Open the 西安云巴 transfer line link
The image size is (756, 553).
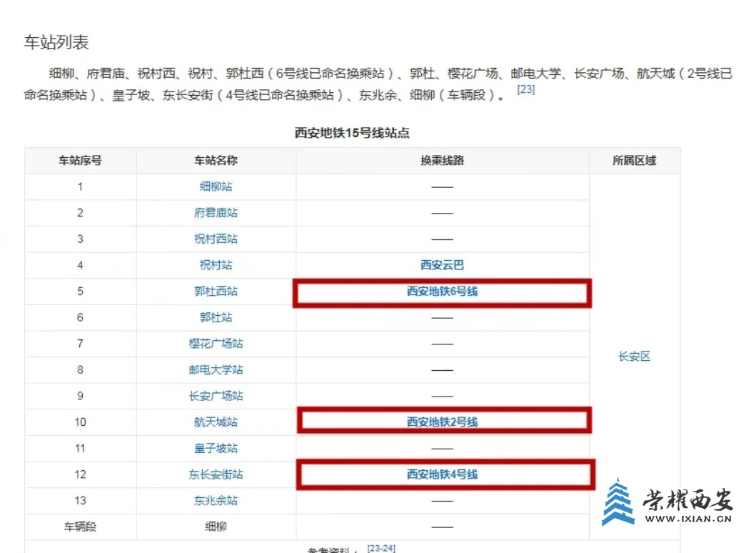443,265
